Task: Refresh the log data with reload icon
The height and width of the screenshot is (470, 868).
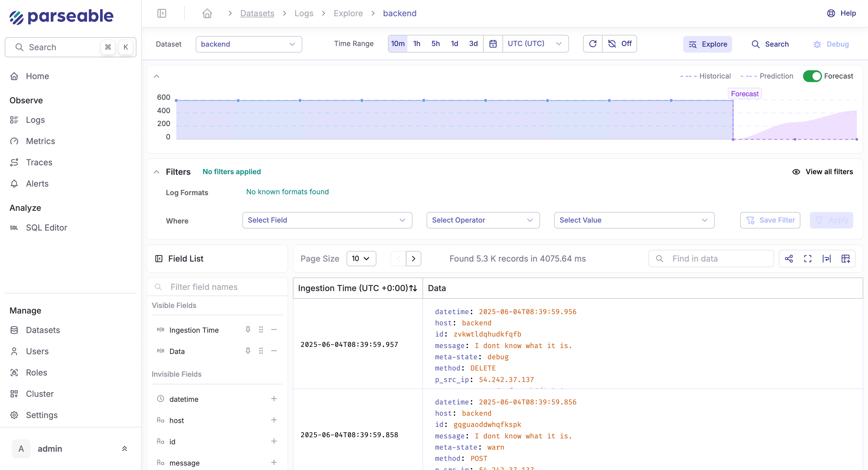Action: [593, 43]
